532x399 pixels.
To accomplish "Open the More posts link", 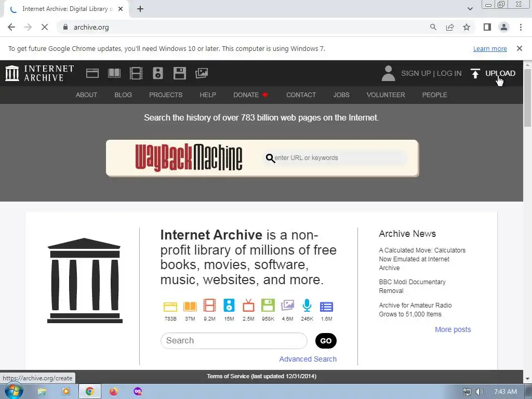I will click(453, 329).
